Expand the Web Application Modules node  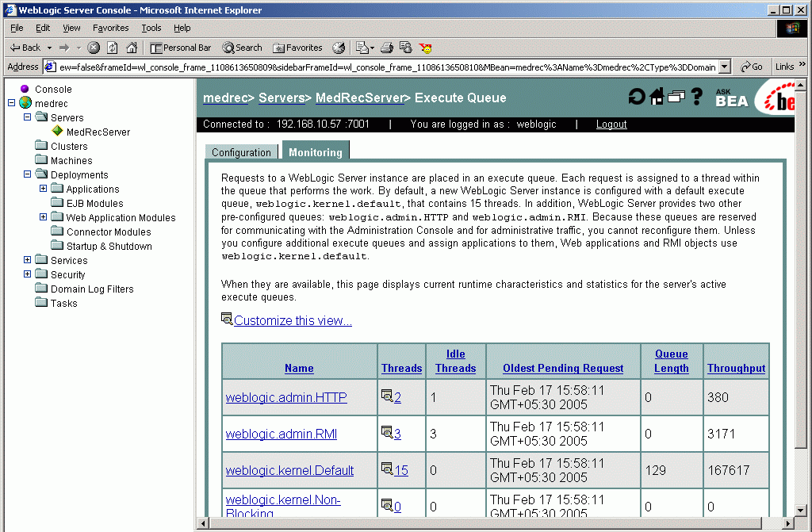(44, 217)
